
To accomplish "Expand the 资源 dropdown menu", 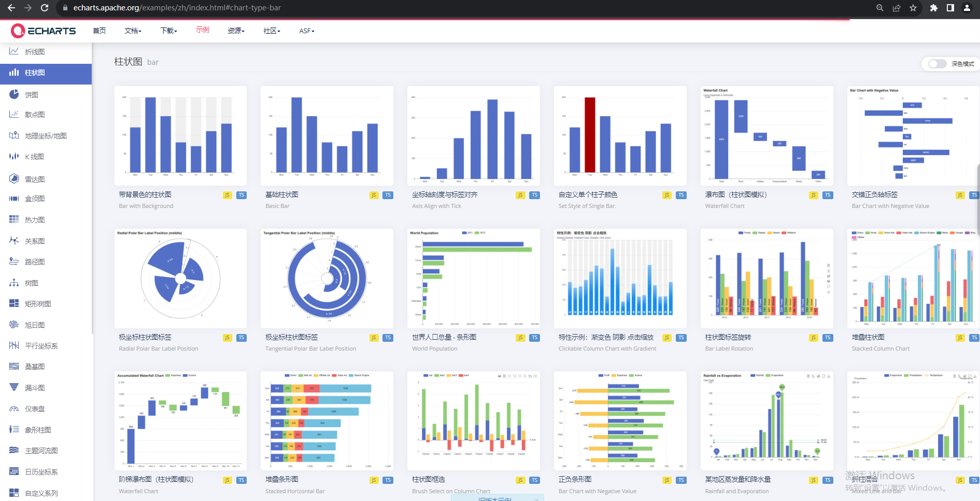I will pyautogui.click(x=236, y=31).
